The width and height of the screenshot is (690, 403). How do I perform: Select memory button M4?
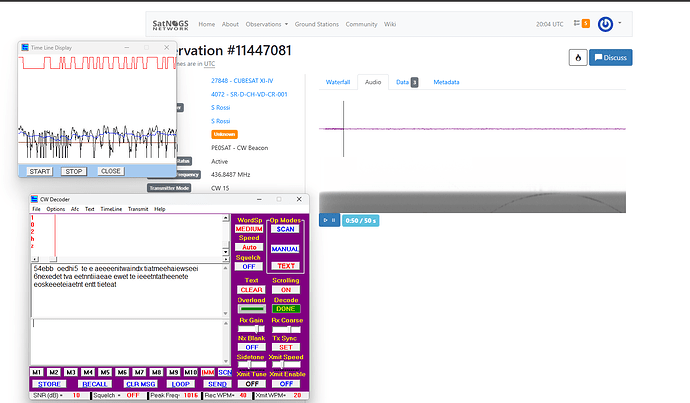point(88,372)
